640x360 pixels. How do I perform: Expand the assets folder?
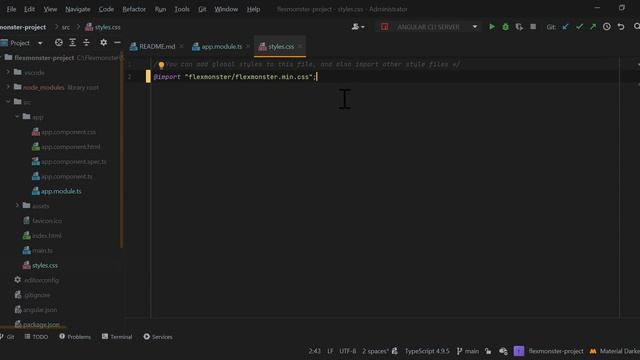[x=17, y=206]
